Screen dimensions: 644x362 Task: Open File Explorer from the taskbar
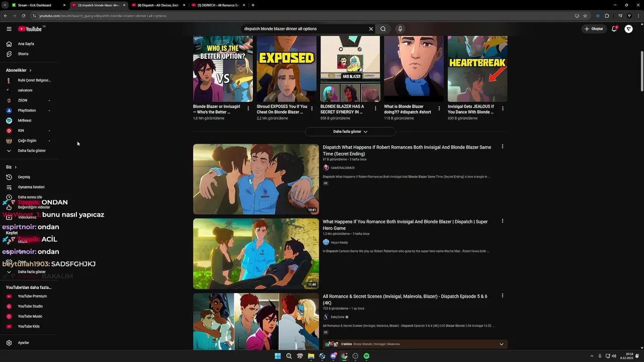click(311, 356)
